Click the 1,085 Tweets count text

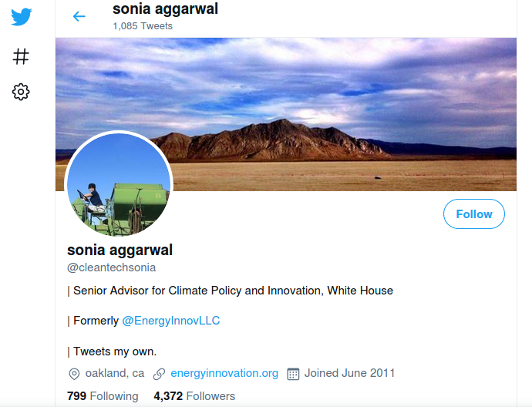click(143, 26)
